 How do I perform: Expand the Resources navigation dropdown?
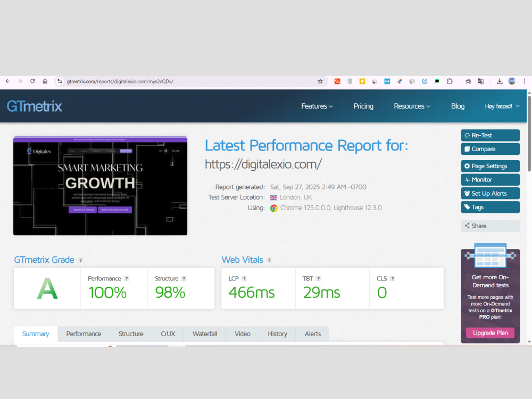412,106
